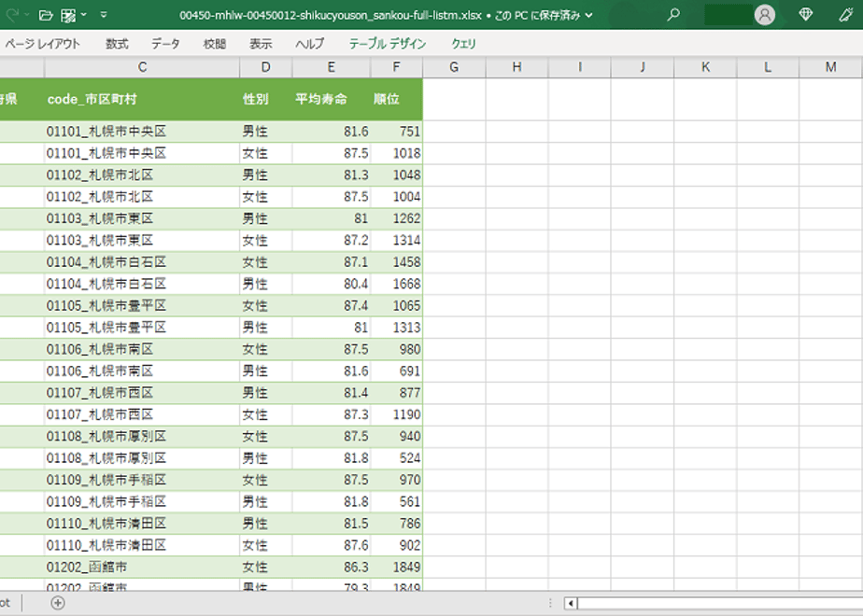The height and width of the screenshot is (616, 863).
Task: Select the 01104_札幌市白石区 cell with rank 1458
Action: 142,262
